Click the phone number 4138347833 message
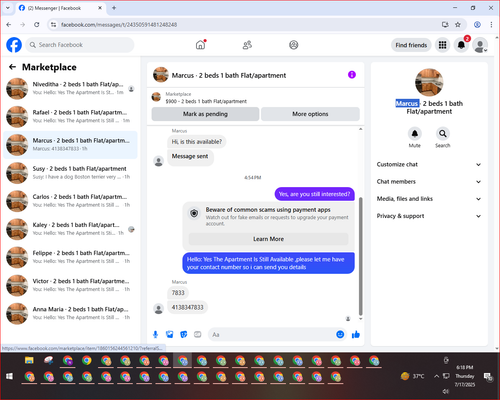500x400 pixels. click(187, 307)
